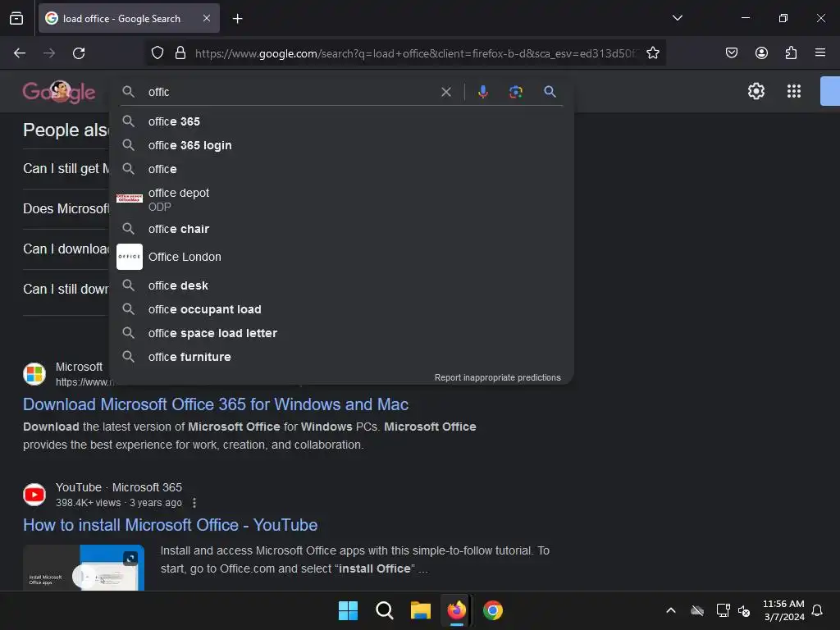Select office chair suggestion
This screenshot has width=840, height=630.
pyautogui.click(x=341, y=229)
